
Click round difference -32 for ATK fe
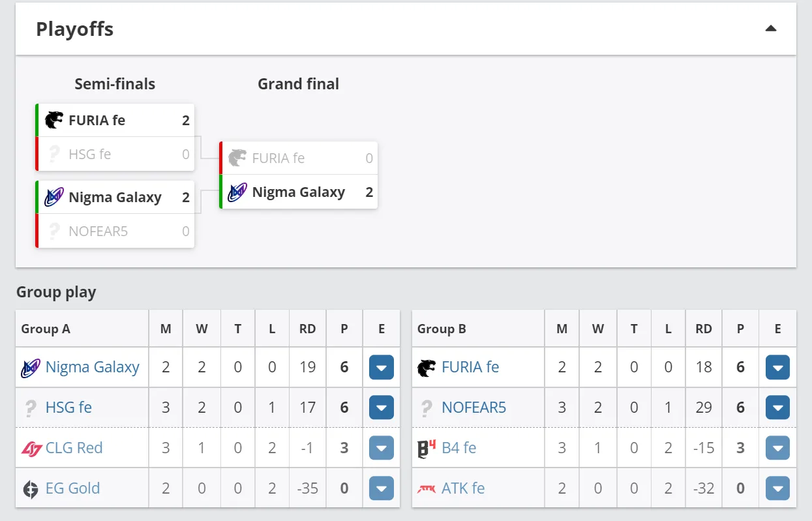point(704,489)
